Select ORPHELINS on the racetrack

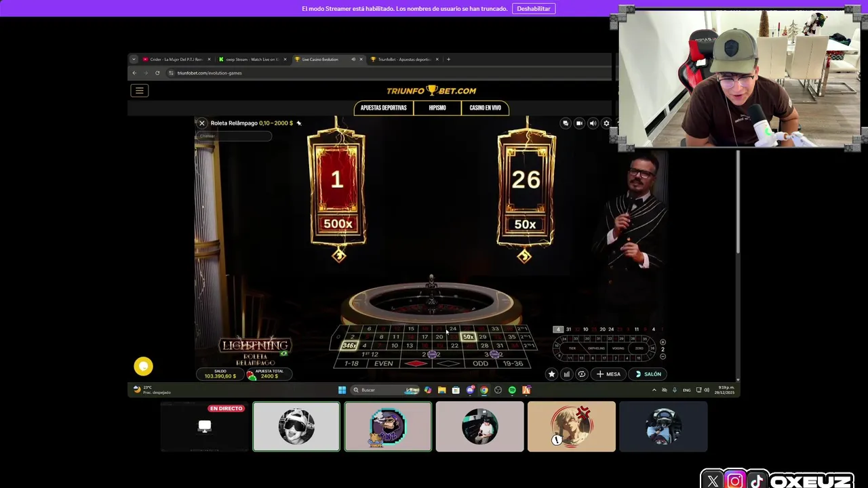(596, 348)
